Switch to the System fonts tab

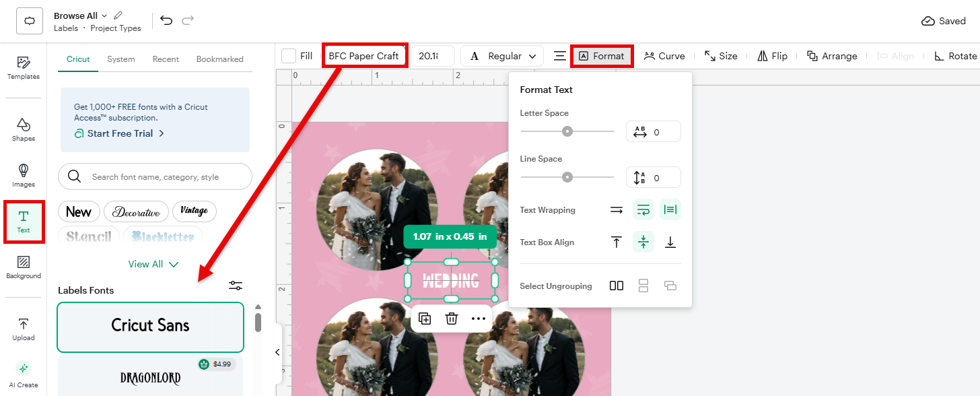(121, 59)
